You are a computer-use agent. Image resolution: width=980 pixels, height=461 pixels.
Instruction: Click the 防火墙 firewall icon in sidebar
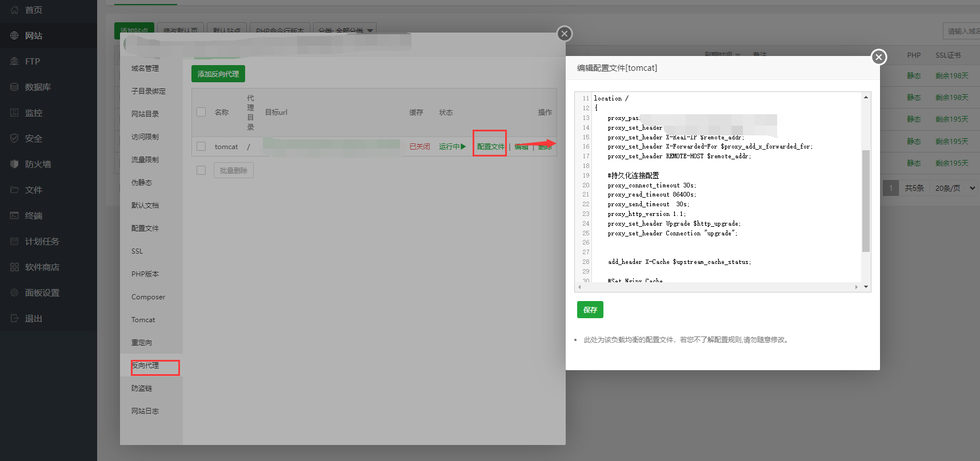[x=14, y=164]
